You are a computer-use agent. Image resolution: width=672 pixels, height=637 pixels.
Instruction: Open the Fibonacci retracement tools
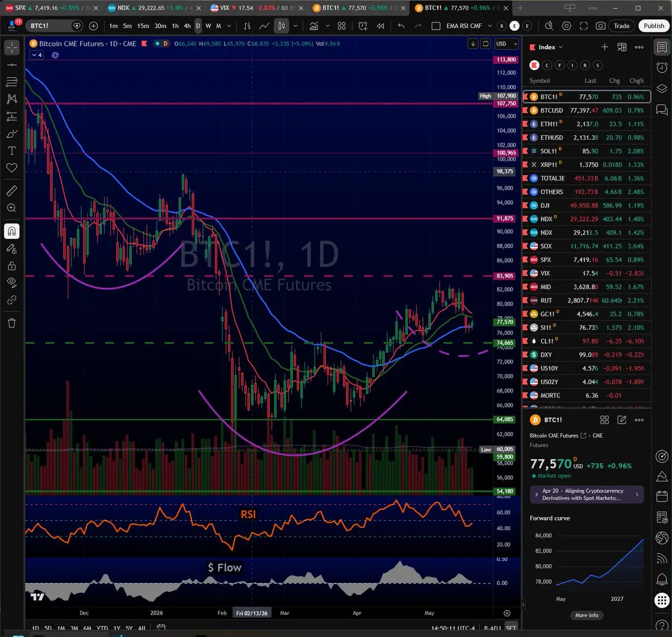[x=12, y=82]
